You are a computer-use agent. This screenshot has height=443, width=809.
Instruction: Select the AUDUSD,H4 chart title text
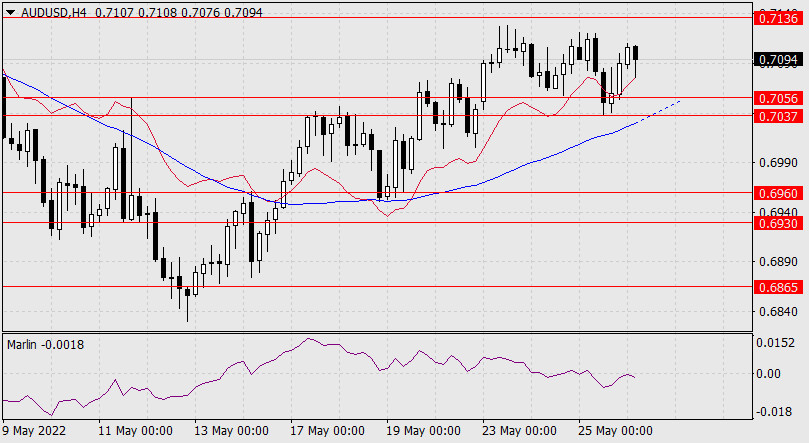(54, 13)
